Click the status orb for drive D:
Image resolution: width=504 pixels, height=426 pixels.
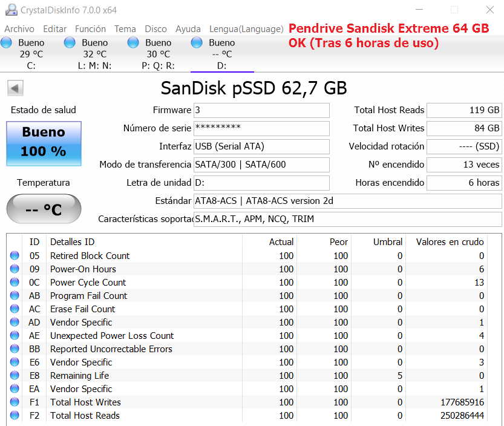tap(197, 43)
